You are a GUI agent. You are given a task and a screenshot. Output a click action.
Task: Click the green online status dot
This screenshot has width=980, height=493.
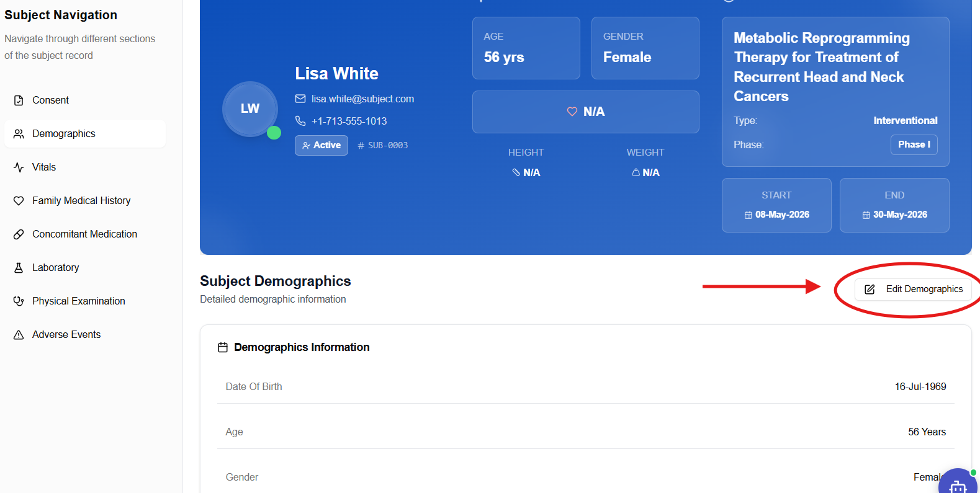coord(274,133)
